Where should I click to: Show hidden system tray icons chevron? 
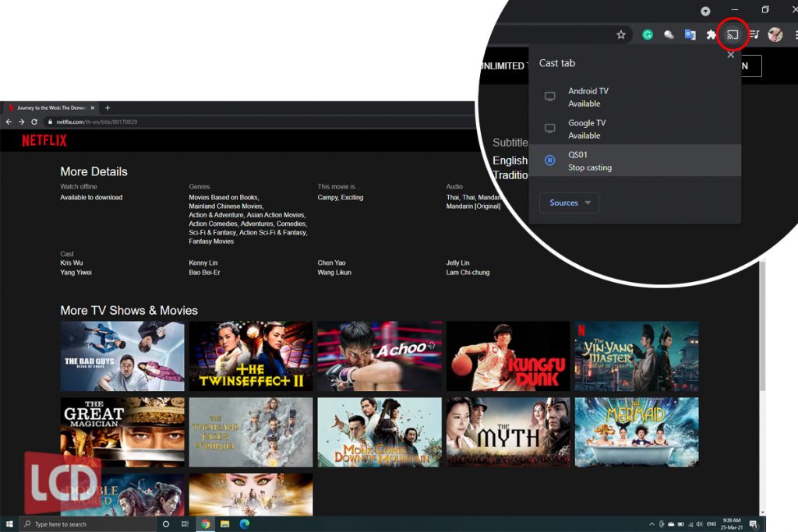pyautogui.click(x=651, y=524)
